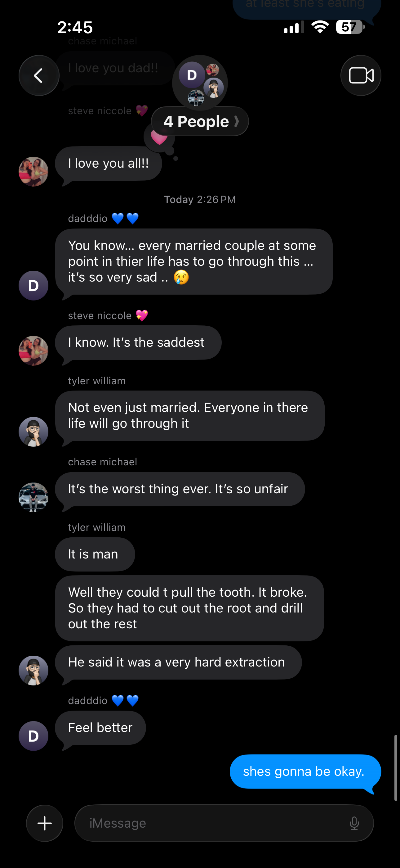Tap the 'Feel better' message
This screenshot has height=868, width=400.
(100, 728)
